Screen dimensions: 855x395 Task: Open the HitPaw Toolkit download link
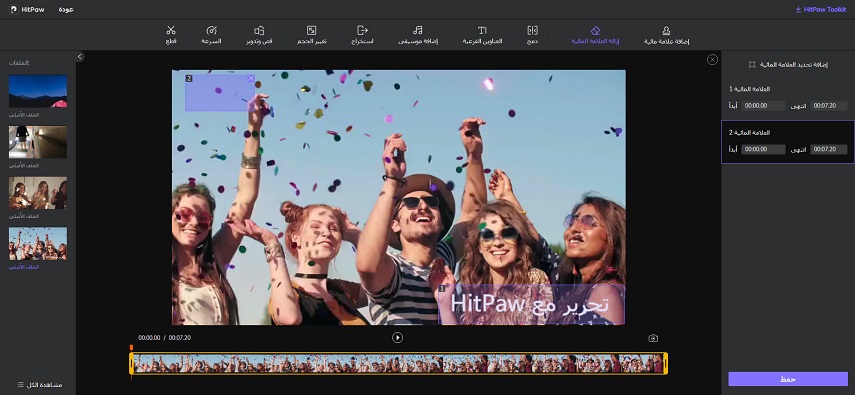[821, 9]
